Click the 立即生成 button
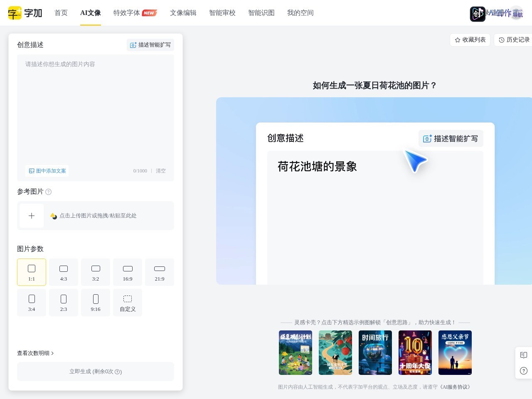Screen dimensions: 532x399 pos(96,372)
